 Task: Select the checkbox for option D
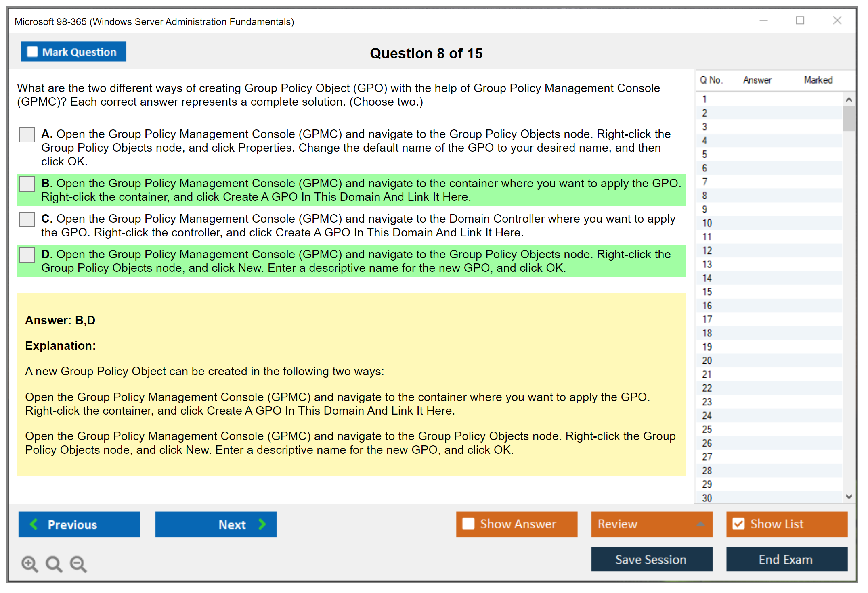coord(27,255)
